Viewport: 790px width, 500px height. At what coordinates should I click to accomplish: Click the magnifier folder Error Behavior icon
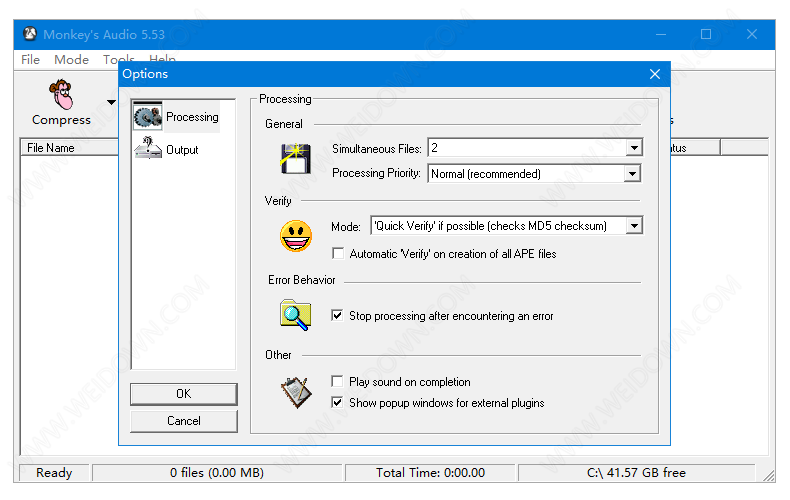click(x=295, y=315)
